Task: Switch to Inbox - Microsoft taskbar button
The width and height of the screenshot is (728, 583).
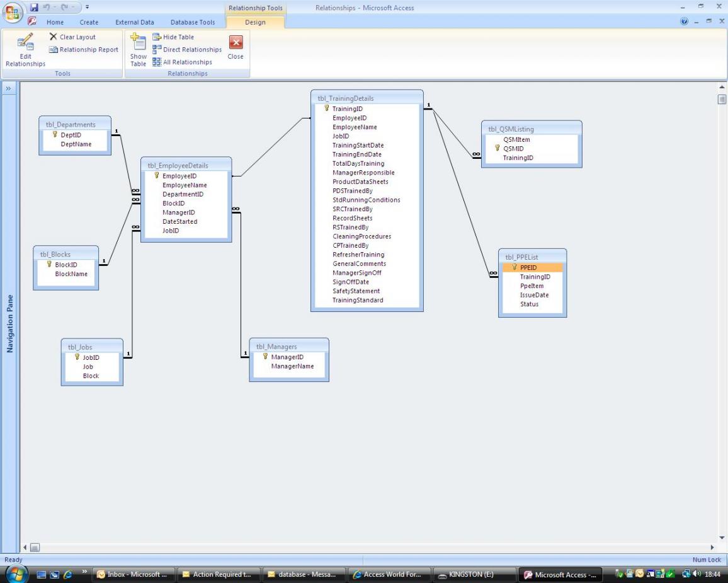Action: pos(134,575)
